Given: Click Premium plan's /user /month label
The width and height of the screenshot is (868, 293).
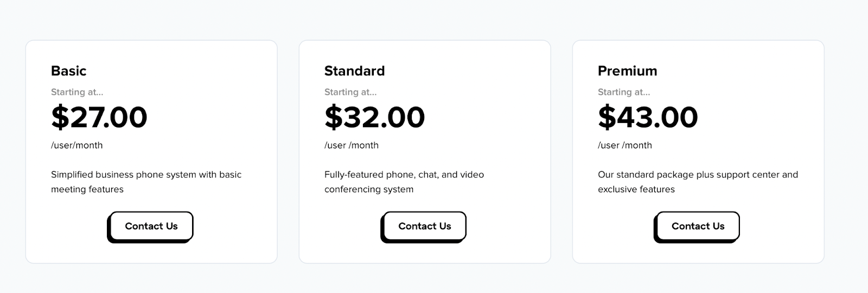Looking at the screenshot, I should pos(624,145).
